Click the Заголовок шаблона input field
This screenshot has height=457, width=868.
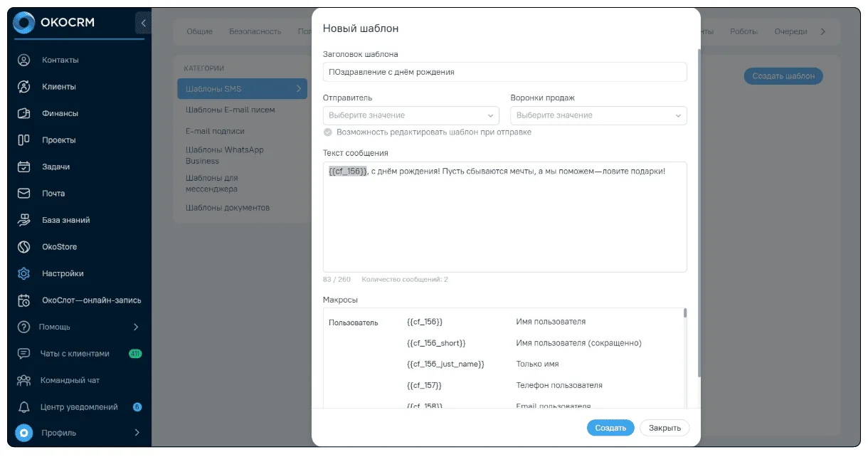tap(504, 72)
